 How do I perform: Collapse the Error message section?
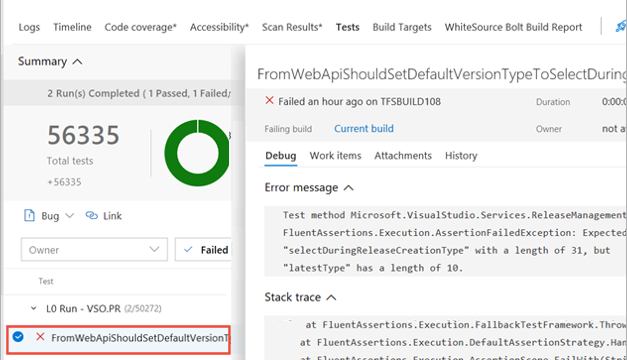[349, 188]
